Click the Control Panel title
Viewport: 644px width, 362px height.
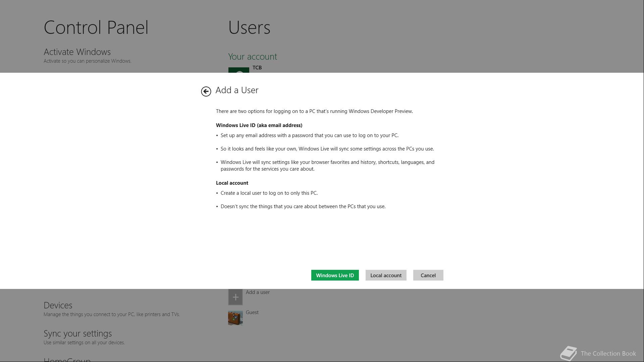point(96,27)
